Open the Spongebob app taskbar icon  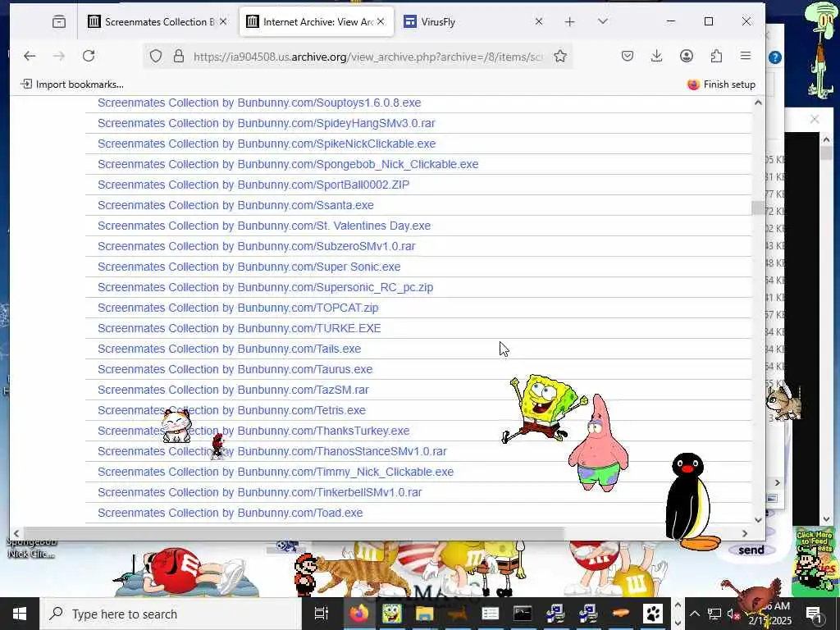392,614
